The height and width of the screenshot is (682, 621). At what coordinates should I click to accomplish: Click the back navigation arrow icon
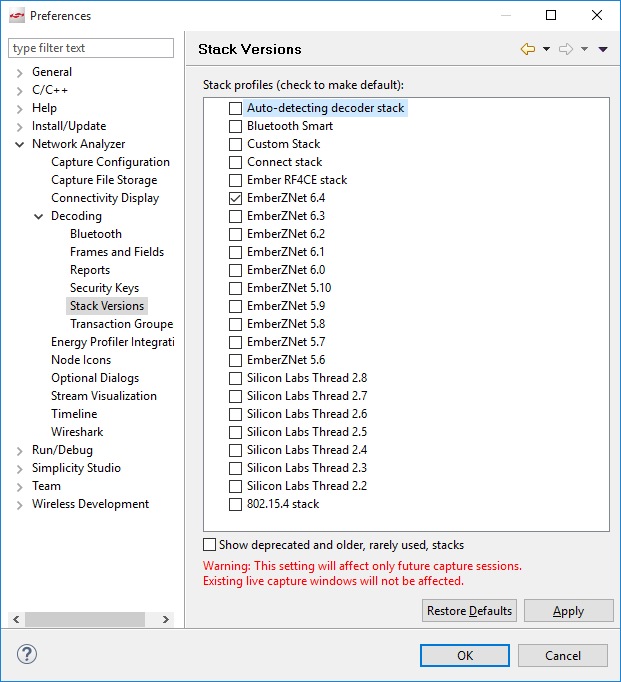[x=527, y=49]
